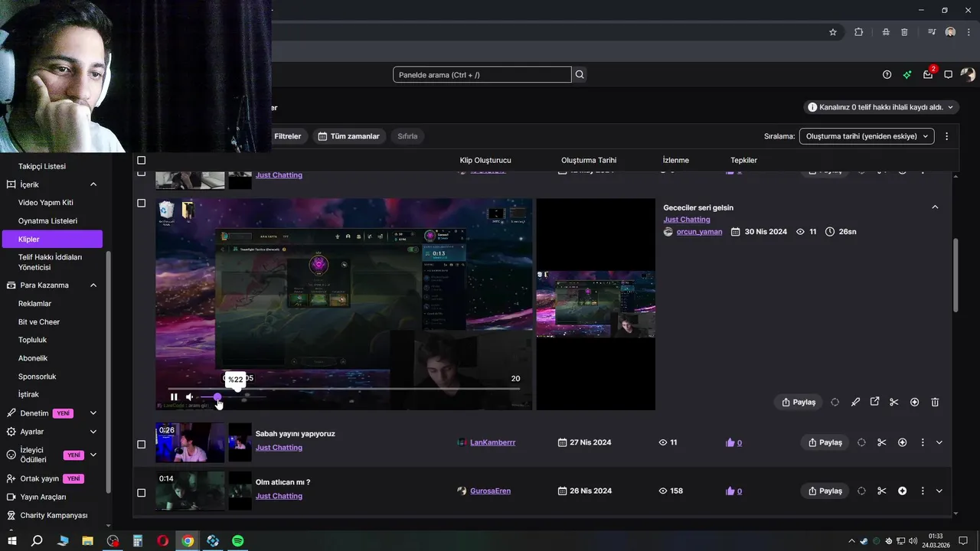Adjust the purple volume slider at %22

217,396
